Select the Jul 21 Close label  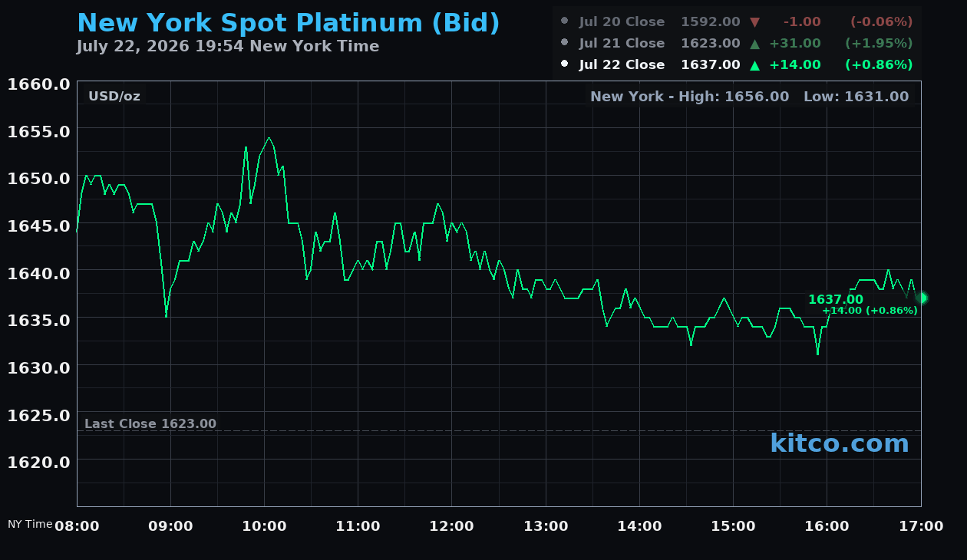[x=622, y=43]
